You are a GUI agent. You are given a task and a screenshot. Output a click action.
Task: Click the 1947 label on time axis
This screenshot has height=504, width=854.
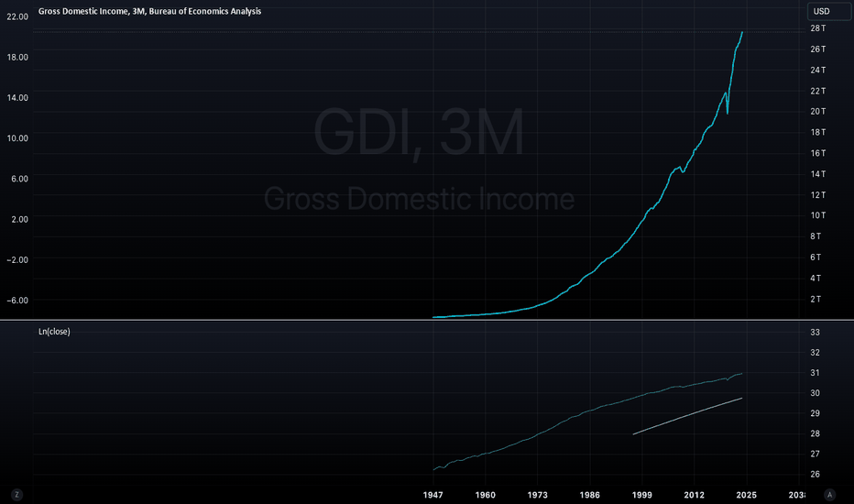pyautogui.click(x=433, y=495)
